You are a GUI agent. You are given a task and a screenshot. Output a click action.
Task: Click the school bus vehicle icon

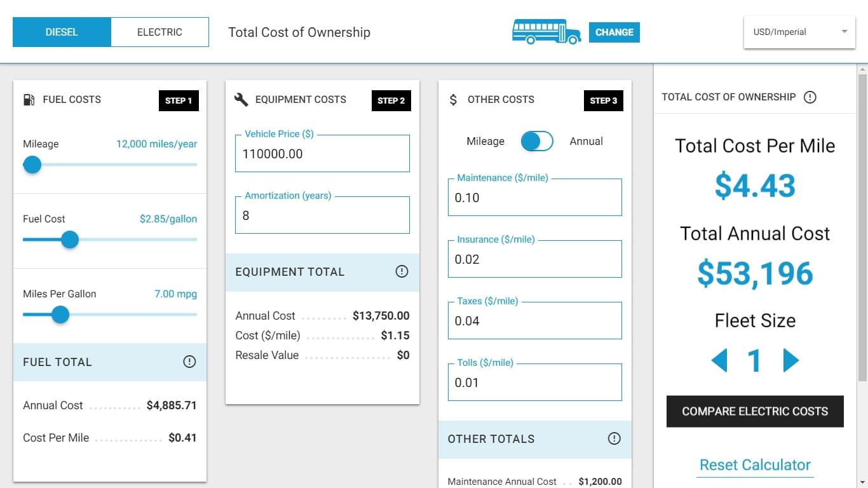(546, 32)
